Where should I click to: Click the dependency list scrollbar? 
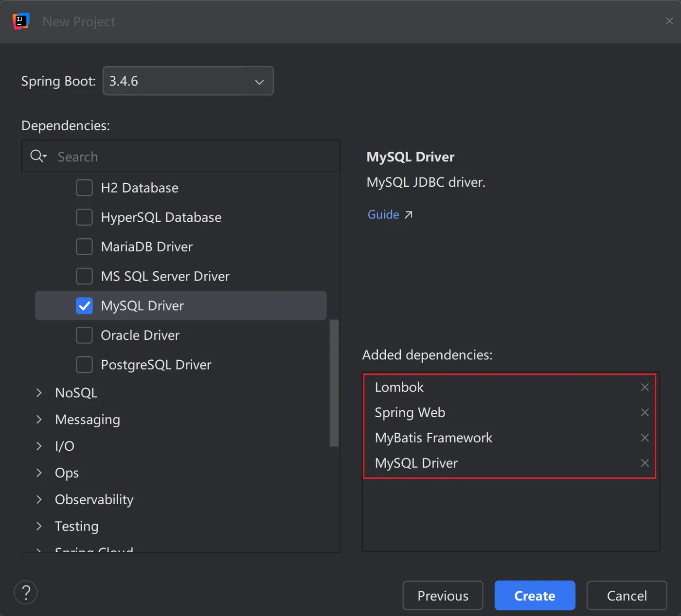tap(334, 383)
